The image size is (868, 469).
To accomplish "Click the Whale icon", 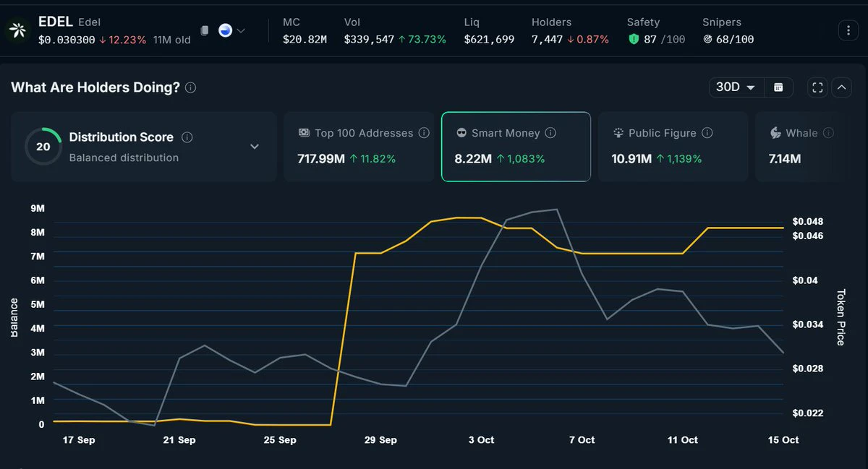I will [x=775, y=133].
